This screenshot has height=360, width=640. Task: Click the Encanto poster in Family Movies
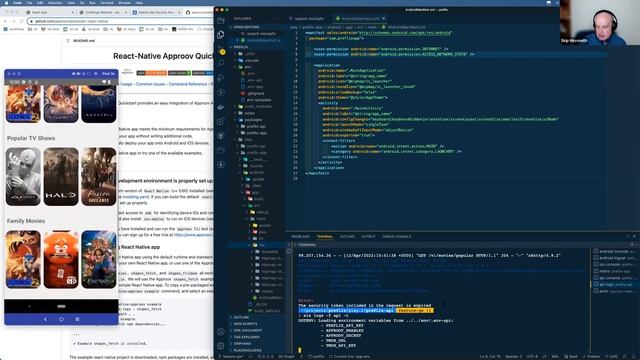pyautogui.click(x=98, y=259)
